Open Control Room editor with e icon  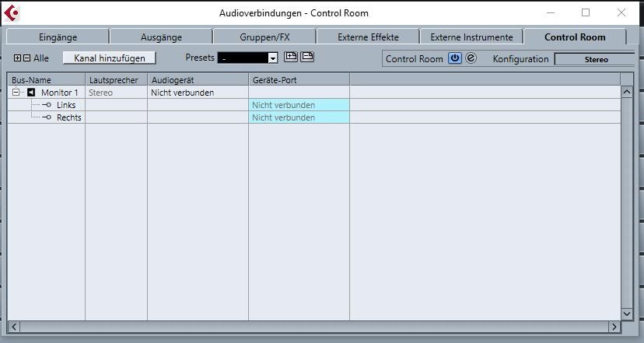click(471, 58)
